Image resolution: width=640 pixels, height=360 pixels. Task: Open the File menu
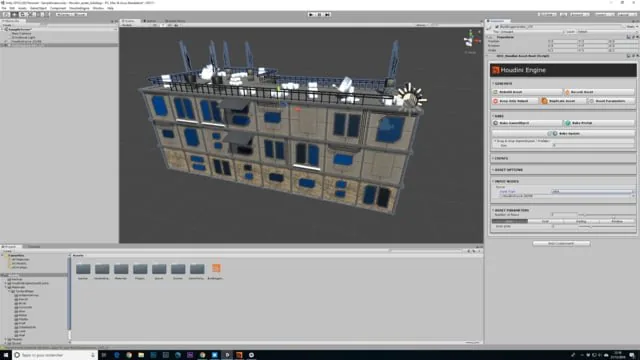4,8
